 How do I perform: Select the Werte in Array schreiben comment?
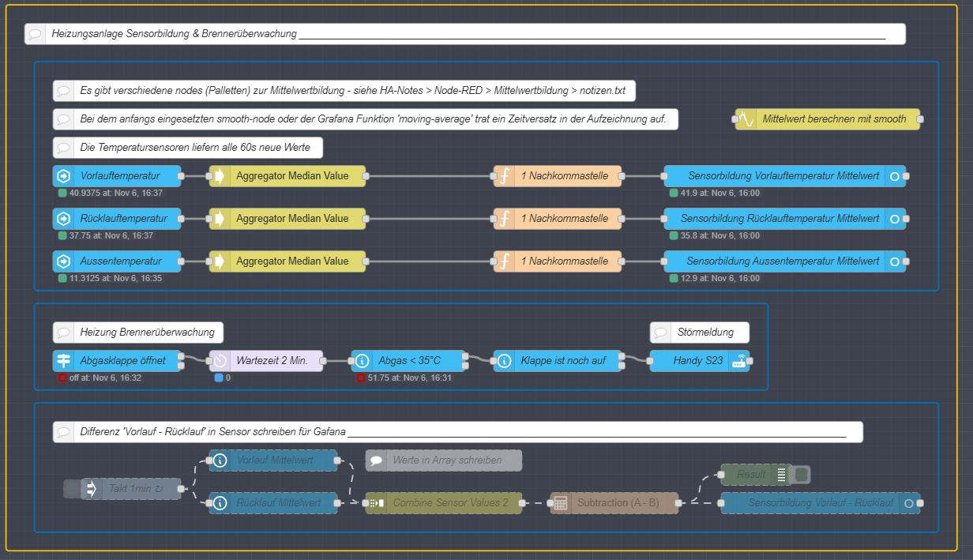[x=444, y=460]
